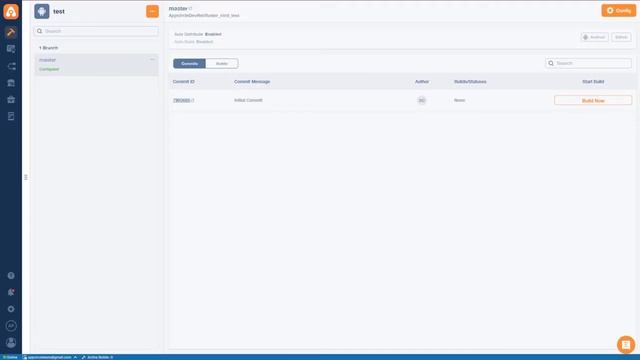
Task: Click the icon next to master heading
Action: tap(191, 9)
